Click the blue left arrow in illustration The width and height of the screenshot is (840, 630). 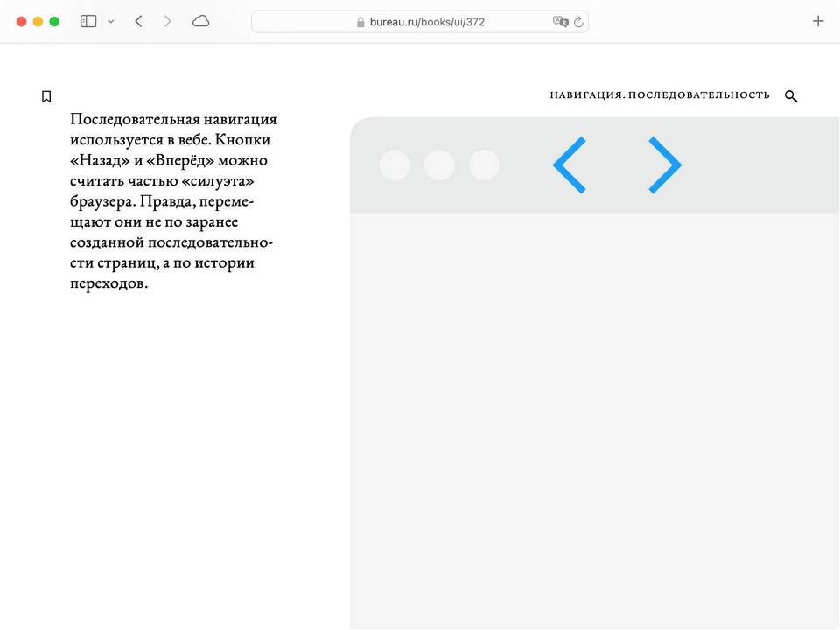tap(570, 165)
